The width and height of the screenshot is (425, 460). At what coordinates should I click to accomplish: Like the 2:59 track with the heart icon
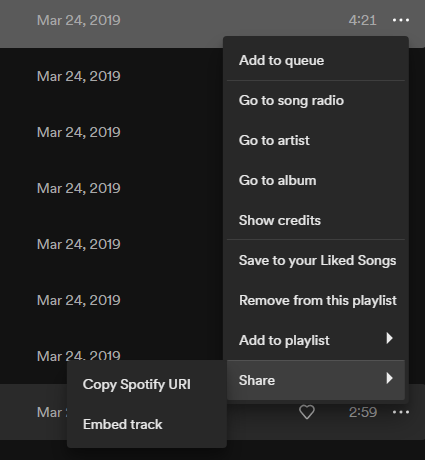point(307,412)
